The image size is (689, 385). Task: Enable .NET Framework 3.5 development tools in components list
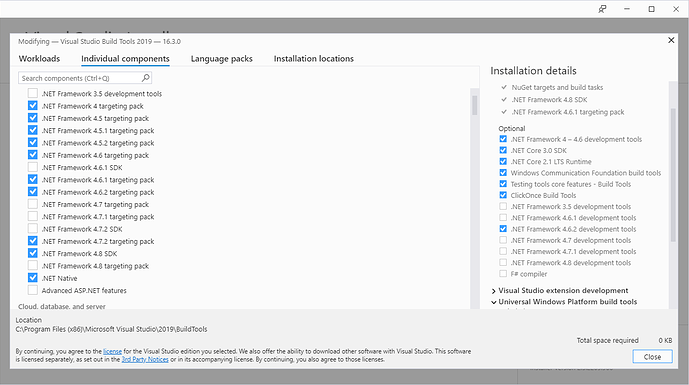[33, 93]
